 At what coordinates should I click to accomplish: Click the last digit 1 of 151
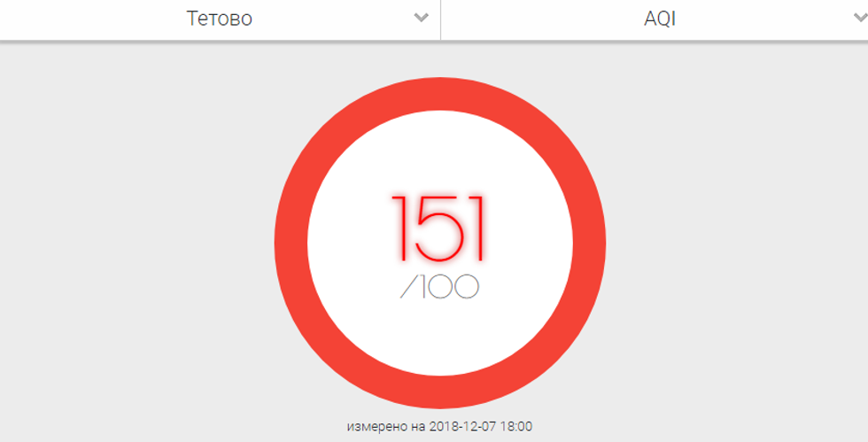click(477, 229)
